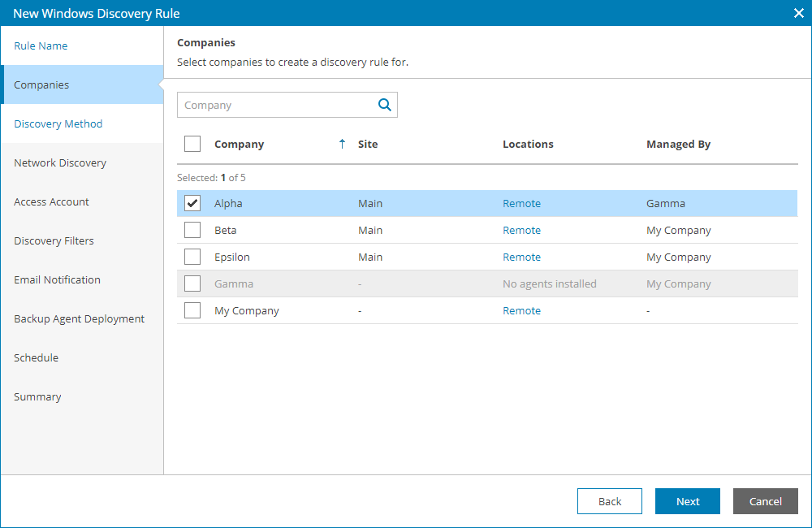Screen dimensions: 812x528
Task: Toggle the select-all companies checkbox
Action: 192,144
